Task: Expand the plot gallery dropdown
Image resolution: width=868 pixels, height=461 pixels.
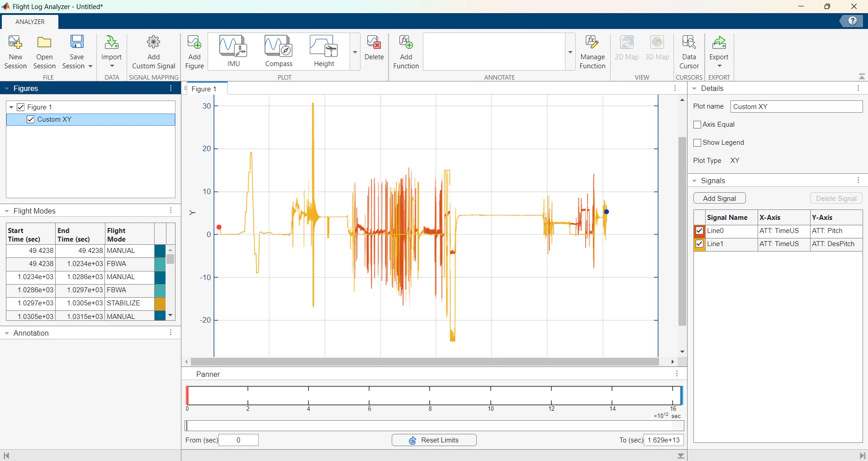Action: (x=355, y=52)
